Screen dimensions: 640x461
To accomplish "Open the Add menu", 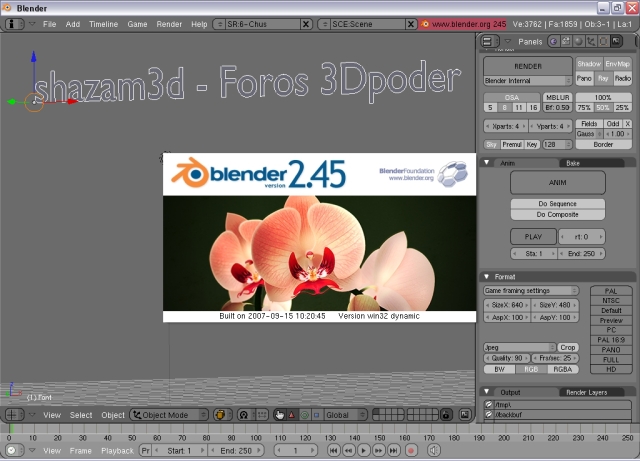I will (x=73, y=24).
